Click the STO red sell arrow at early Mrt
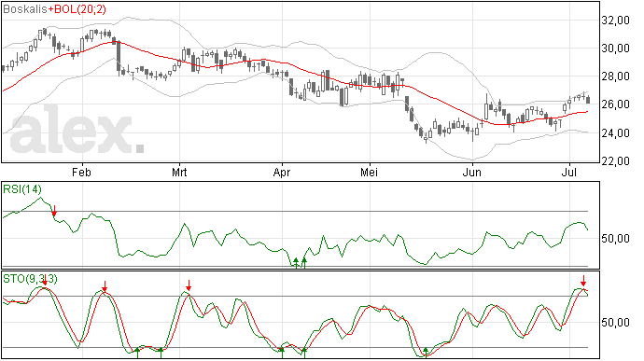This screenshot has width=644, height=361. [189, 285]
